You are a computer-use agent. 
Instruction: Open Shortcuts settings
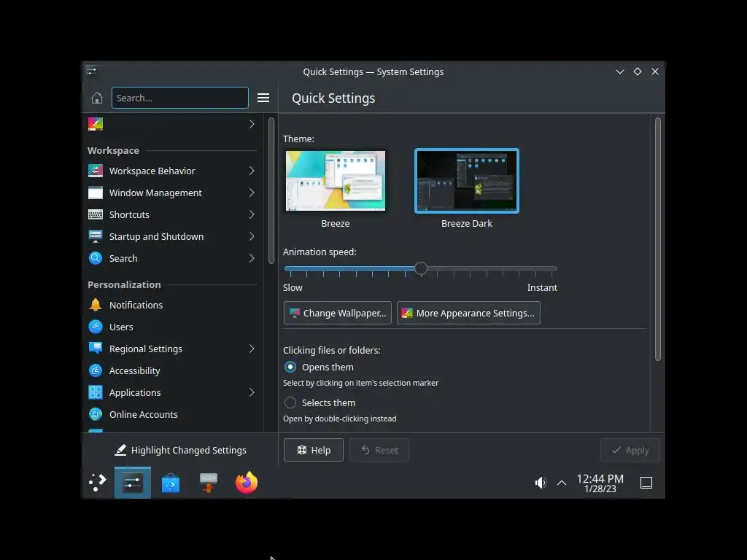pyautogui.click(x=172, y=214)
